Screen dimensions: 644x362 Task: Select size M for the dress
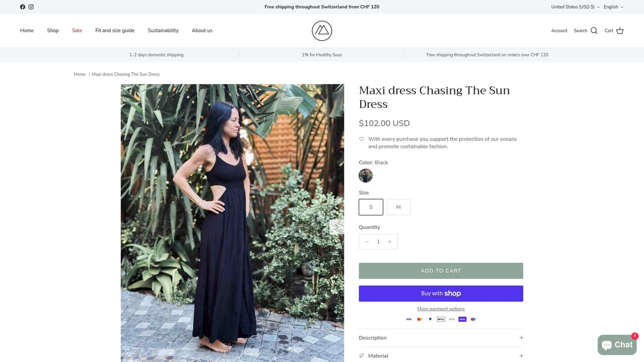pyautogui.click(x=398, y=206)
